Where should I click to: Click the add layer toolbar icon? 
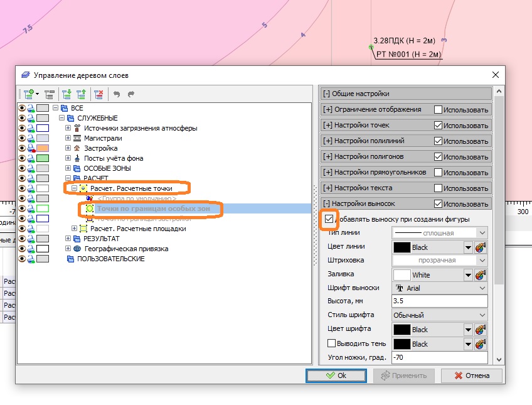point(28,94)
